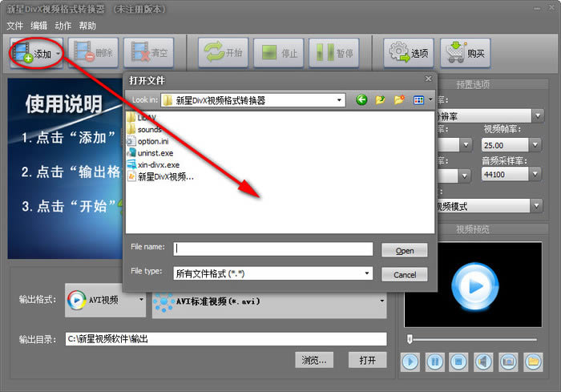Click the large blue play button in preview
The image size is (561, 392).
pos(474,286)
